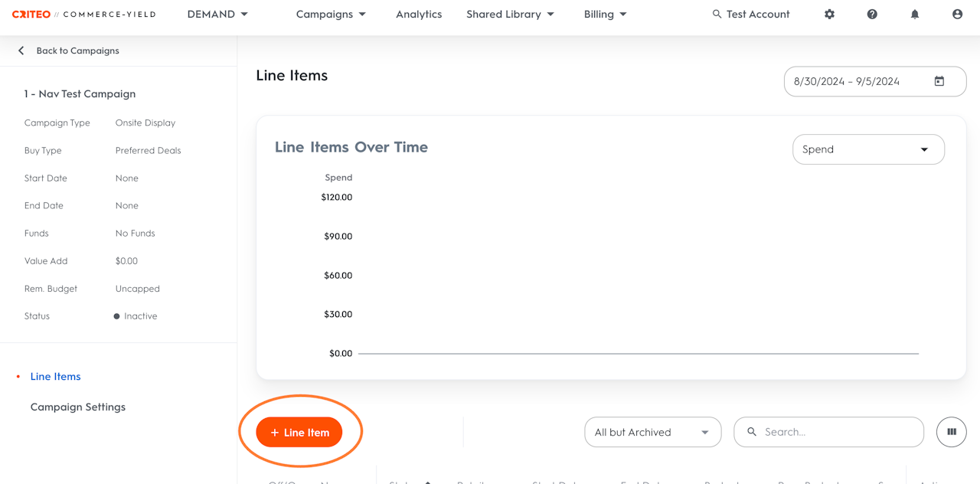Expand the DEMAND dropdown
The image size is (980, 484).
[218, 15]
